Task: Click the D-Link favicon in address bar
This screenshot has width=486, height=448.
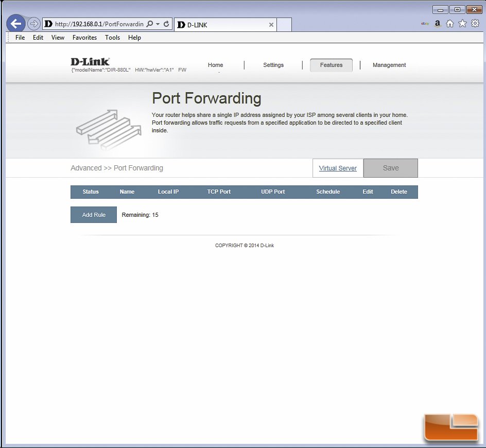Action: click(48, 24)
